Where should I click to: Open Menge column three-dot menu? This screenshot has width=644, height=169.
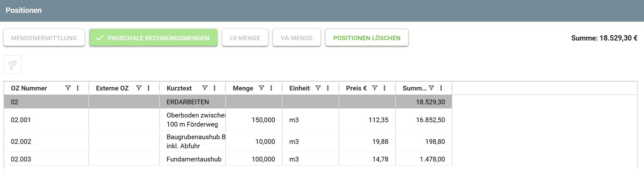click(271, 88)
